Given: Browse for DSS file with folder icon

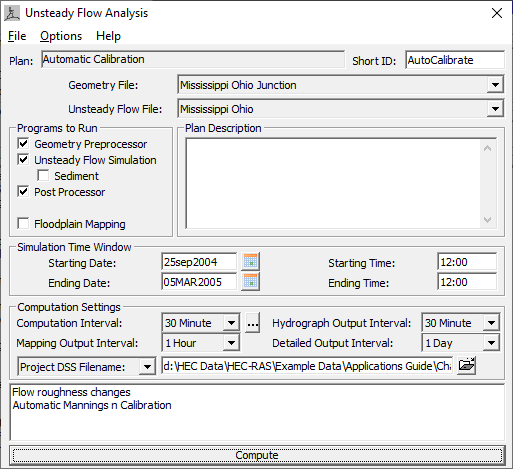Looking at the screenshot, I should click(466, 365).
